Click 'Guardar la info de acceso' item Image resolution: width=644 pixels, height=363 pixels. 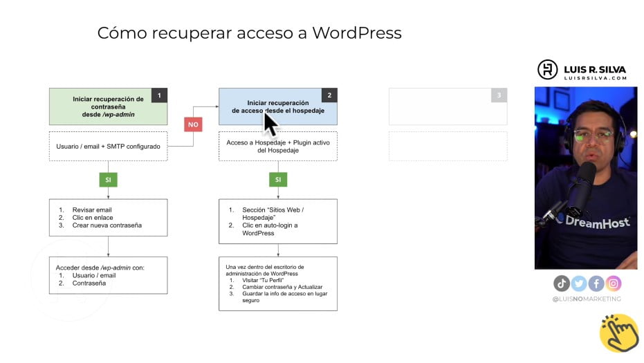[x=284, y=297]
